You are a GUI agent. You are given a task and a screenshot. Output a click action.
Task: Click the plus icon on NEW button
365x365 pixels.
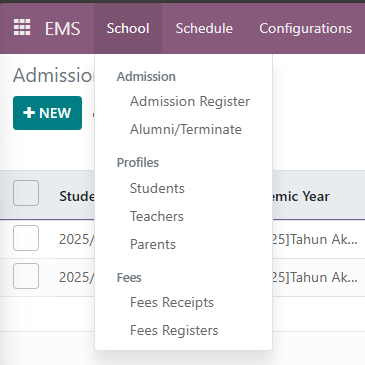(29, 113)
